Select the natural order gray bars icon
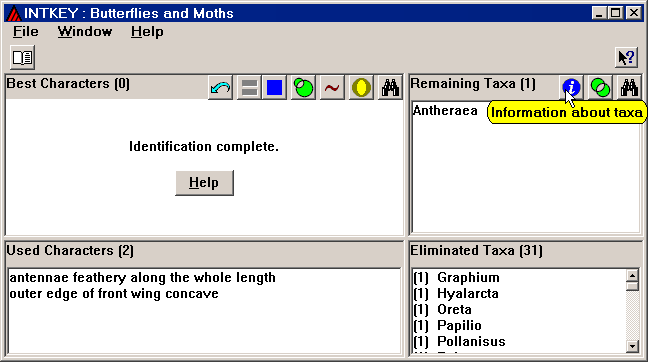 coord(249,88)
